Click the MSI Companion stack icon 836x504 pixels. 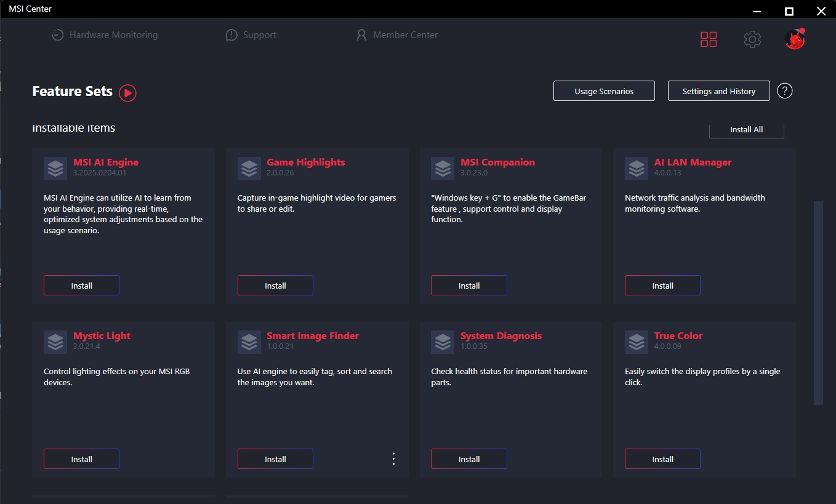[x=443, y=168]
